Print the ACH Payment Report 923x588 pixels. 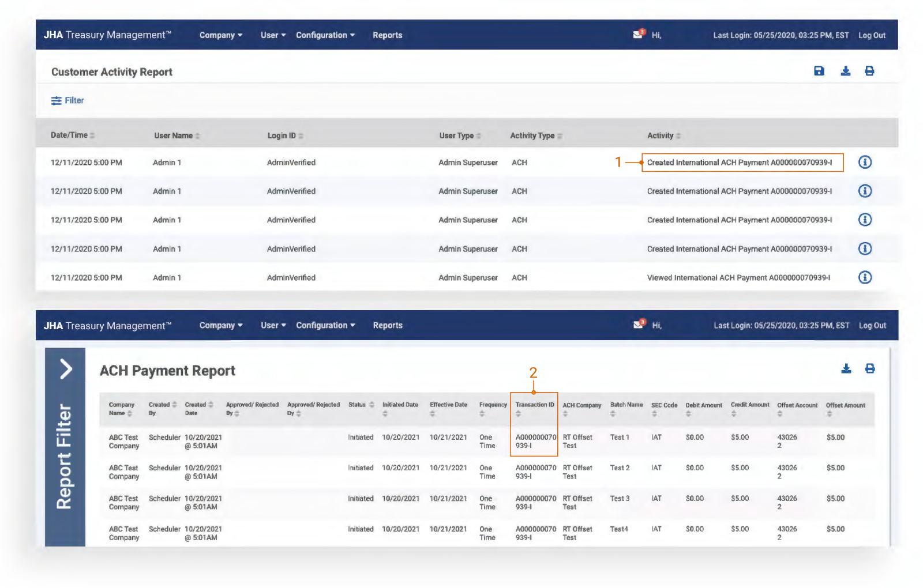click(870, 369)
